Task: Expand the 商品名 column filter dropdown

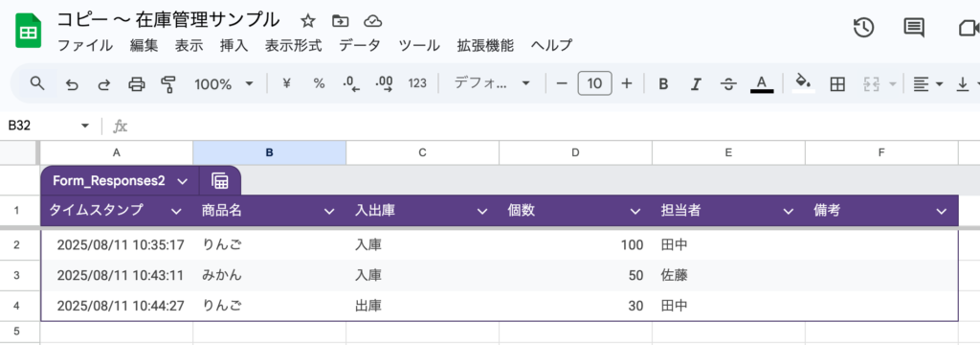Action: 329,211
